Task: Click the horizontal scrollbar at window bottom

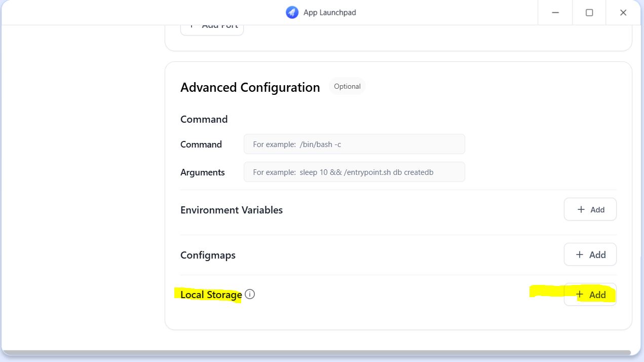Action: click(316, 352)
